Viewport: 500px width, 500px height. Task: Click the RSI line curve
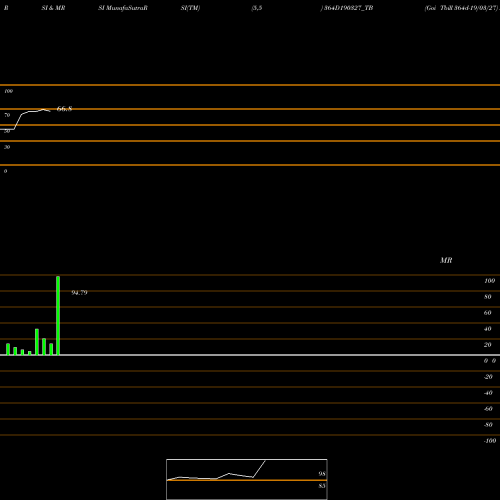click(x=25, y=119)
